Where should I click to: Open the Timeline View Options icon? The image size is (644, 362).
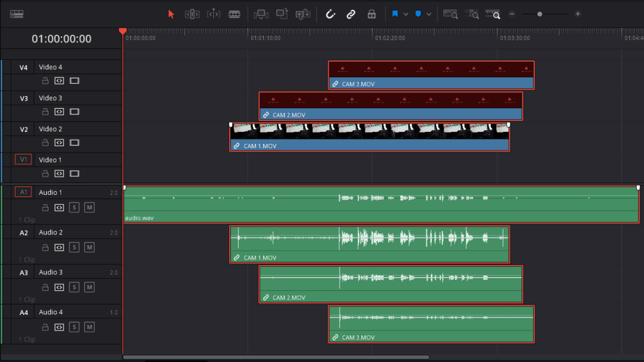[x=16, y=14]
